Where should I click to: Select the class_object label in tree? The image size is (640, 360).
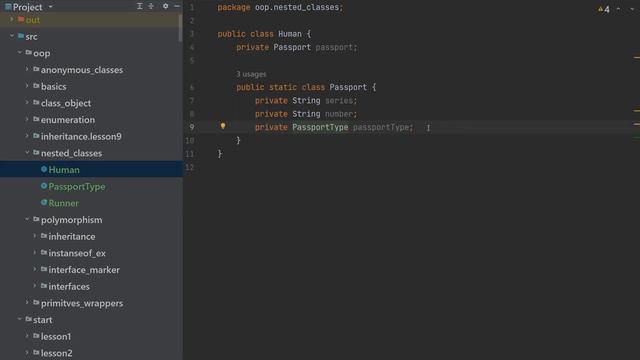pos(66,104)
